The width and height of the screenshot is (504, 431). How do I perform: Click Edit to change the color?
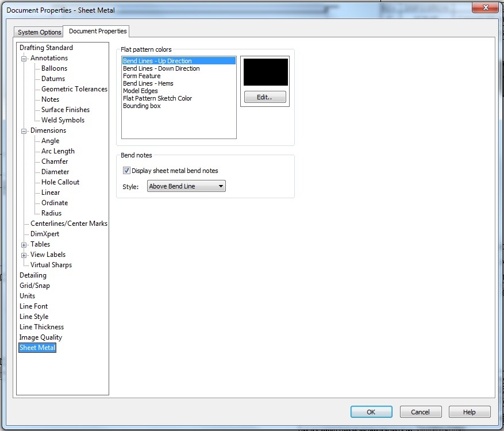tap(265, 97)
